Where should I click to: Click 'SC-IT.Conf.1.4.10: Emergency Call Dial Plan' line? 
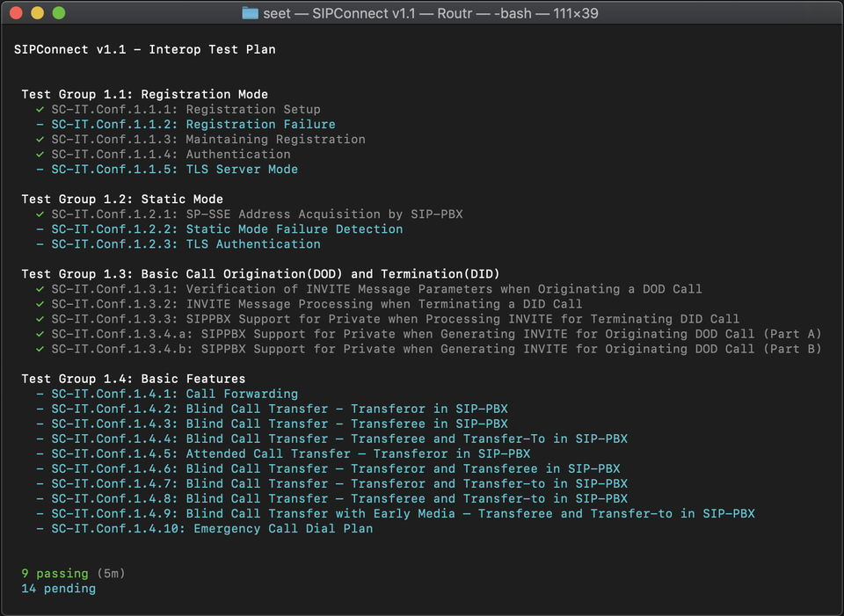[212, 529]
